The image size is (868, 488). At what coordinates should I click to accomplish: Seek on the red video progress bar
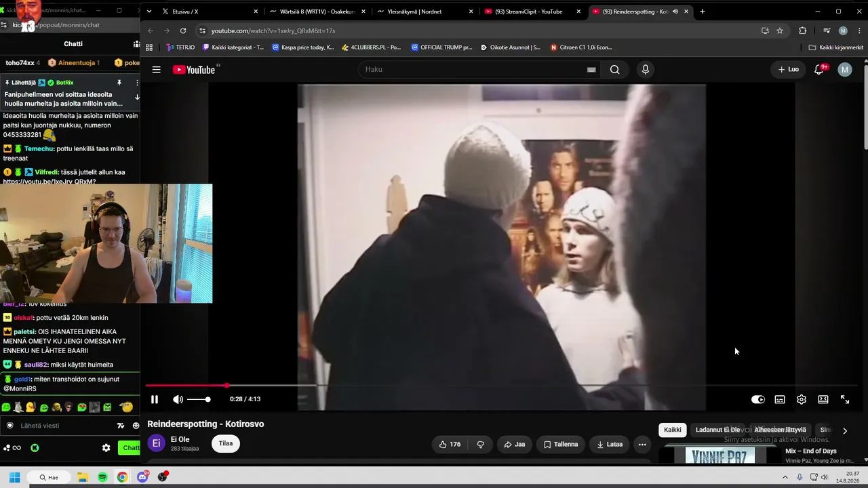point(502,386)
